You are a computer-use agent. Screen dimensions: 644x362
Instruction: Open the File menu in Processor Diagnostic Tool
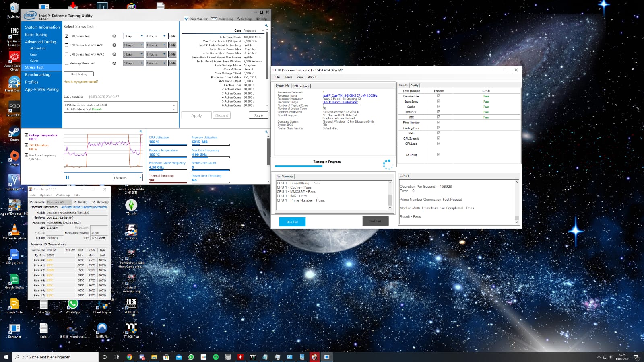pyautogui.click(x=277, y=77)
